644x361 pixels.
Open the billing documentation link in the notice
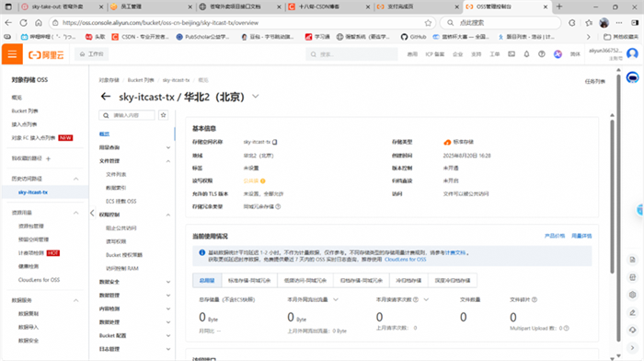(455, 253)
